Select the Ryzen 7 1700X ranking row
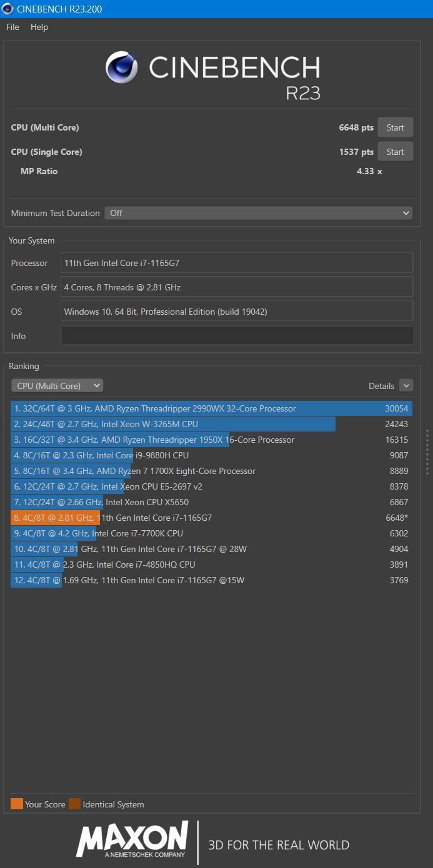433x868 pixels. pos(212,471)
